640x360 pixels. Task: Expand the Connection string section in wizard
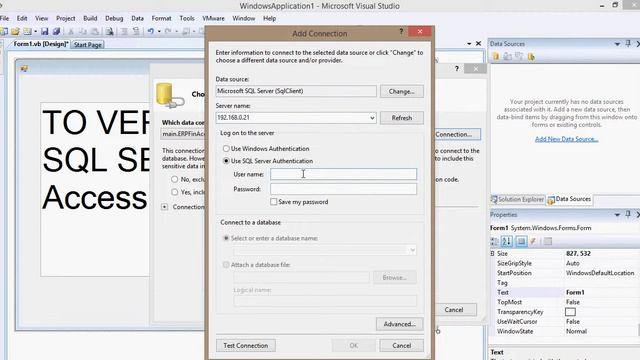tap(164, 207)
